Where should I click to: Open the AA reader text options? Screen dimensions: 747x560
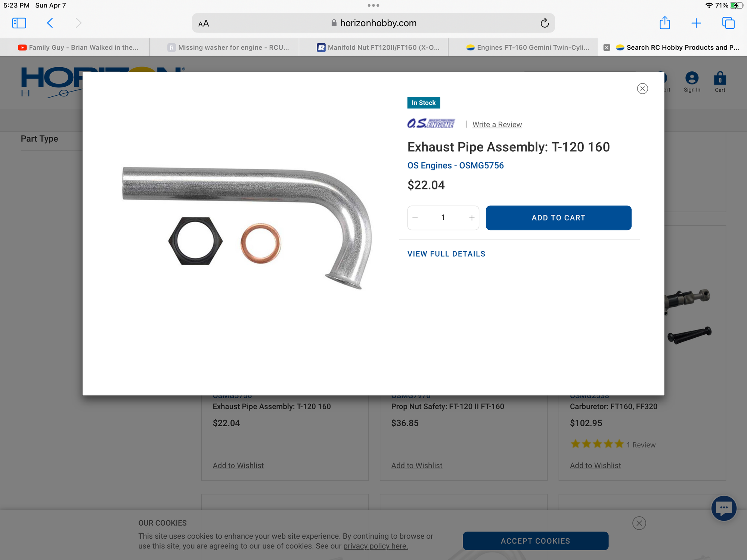click(204, 24)
